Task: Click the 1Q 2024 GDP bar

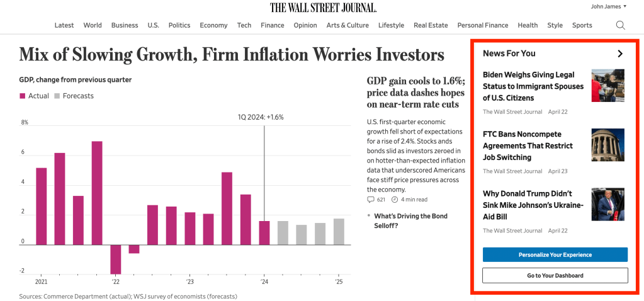Action: 264,232
